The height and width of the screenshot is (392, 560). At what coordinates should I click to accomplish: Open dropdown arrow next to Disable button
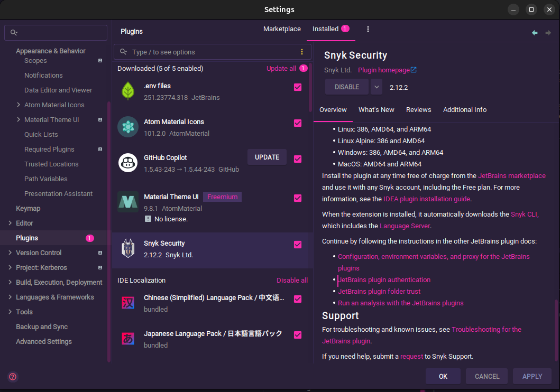(x=376, y=87)
